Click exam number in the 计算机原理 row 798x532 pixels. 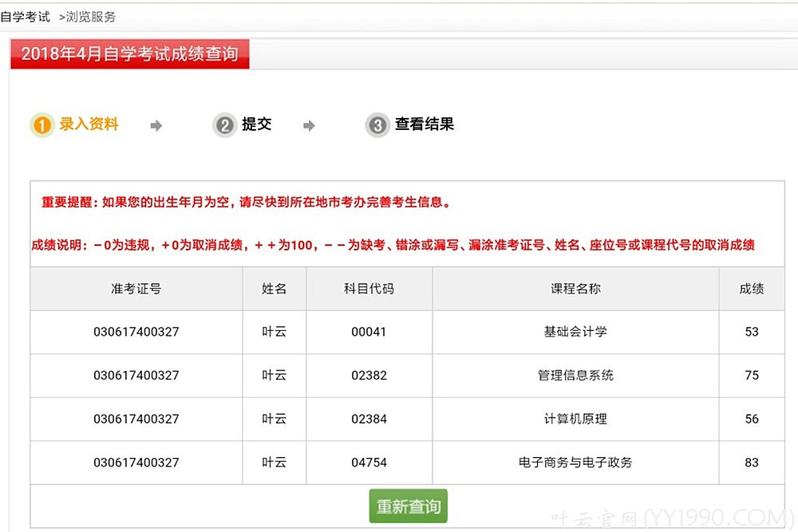coord(136,419)
